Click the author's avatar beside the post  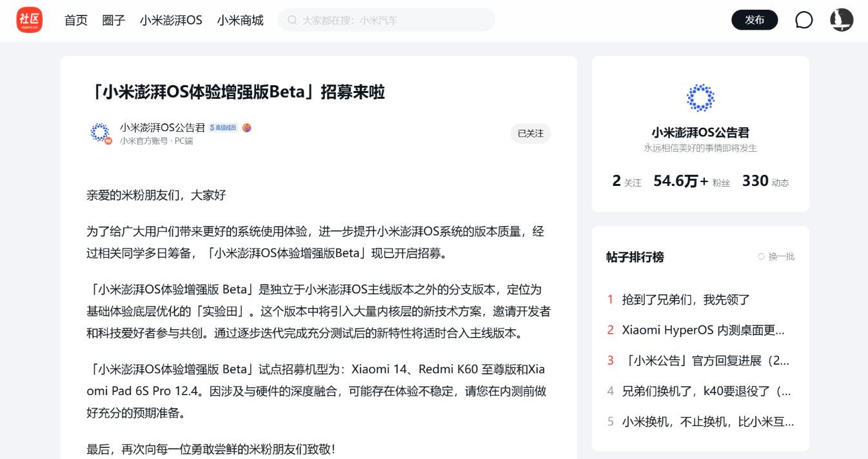100,133
